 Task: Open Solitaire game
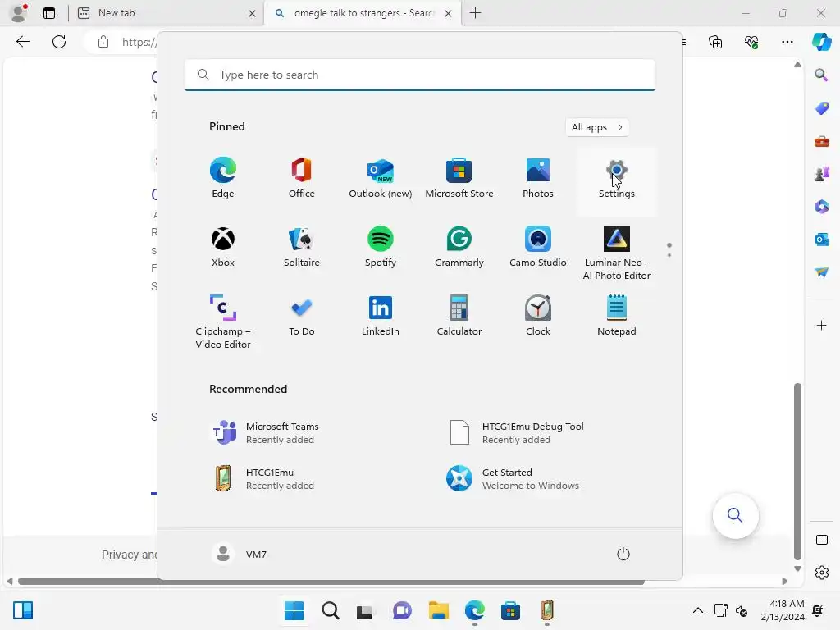pos(302,248)
